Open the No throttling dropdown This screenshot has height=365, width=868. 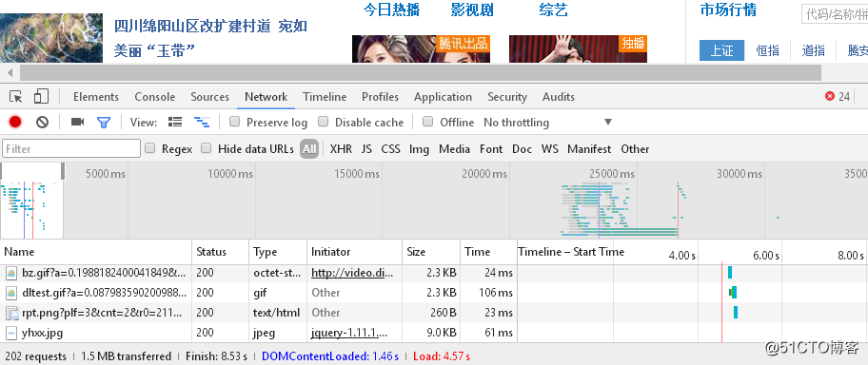[548, 123]
